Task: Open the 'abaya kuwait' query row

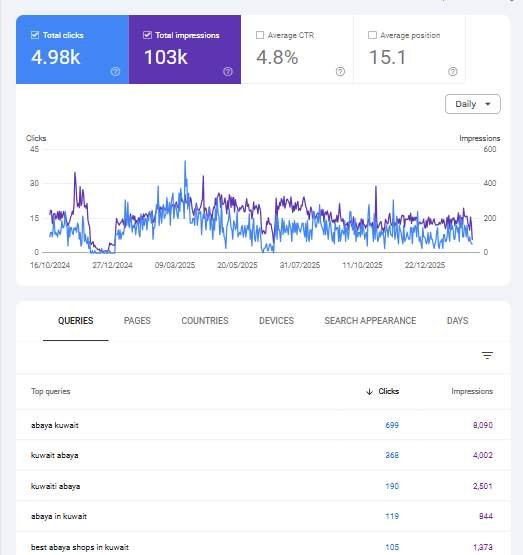Action: pyautogui.click(x=263, y=425)
